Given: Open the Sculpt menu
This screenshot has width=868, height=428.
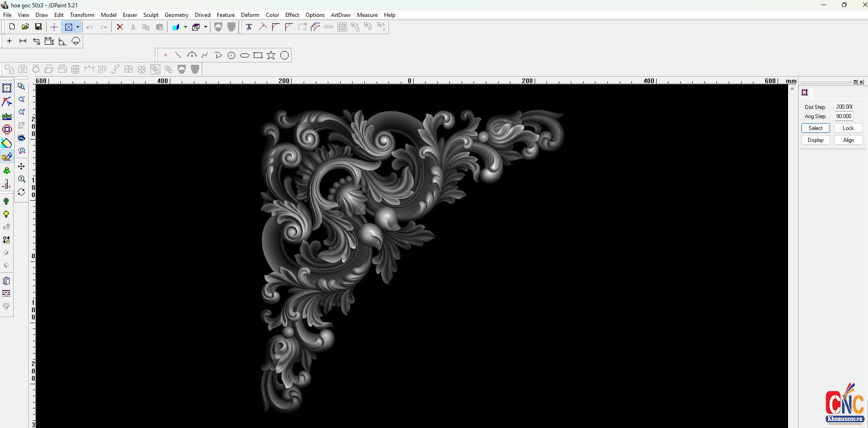Looking at the screenshot, I should point(151,15).
